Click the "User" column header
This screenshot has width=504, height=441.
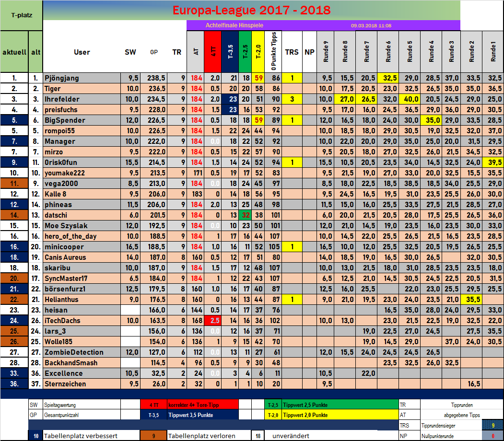click(82, 52)
